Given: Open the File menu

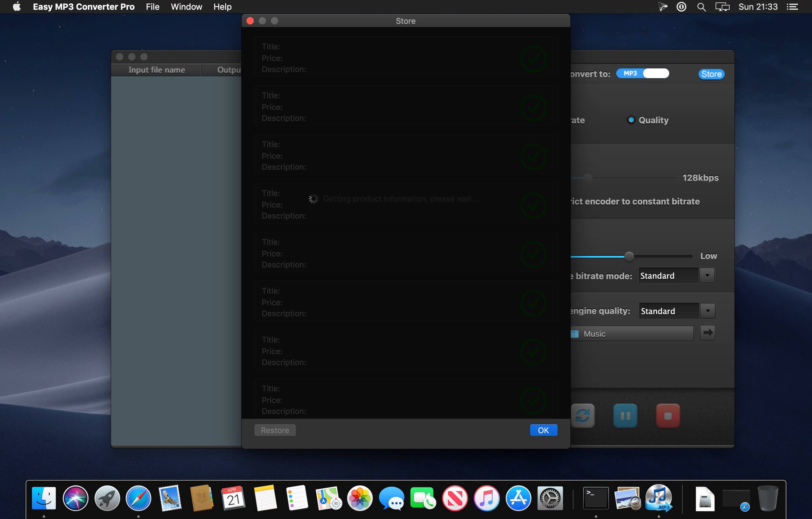Looking at the screenshot, I should tap(153, 7).
